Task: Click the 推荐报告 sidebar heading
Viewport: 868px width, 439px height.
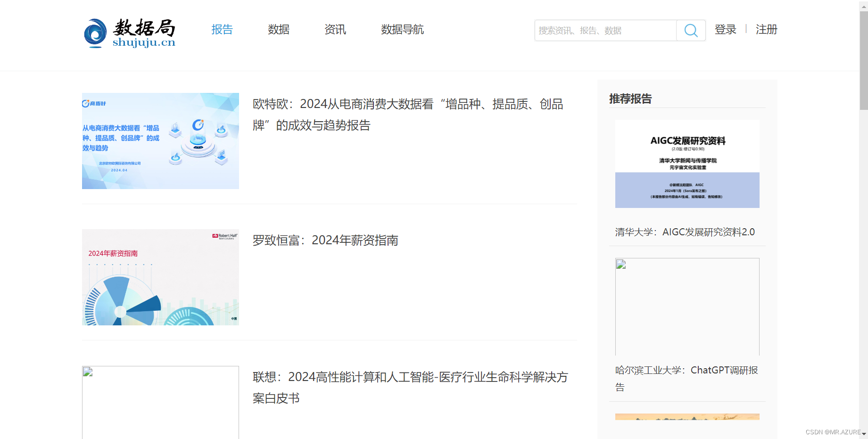Action: click(630, 99)
